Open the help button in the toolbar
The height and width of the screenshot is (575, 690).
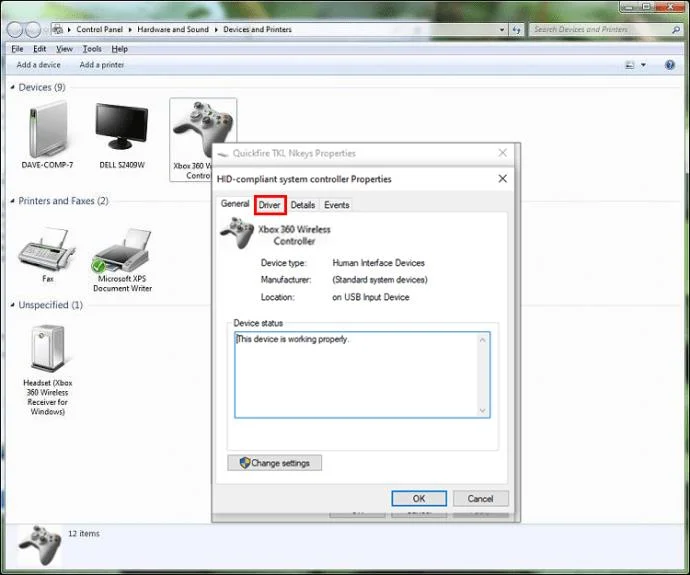click(x=670, y=65)
